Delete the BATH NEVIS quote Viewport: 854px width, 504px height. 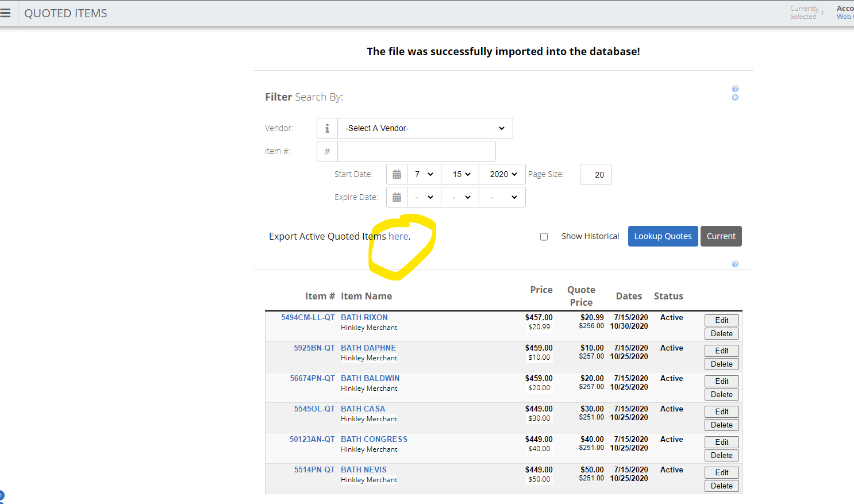[x=721, y=485]
